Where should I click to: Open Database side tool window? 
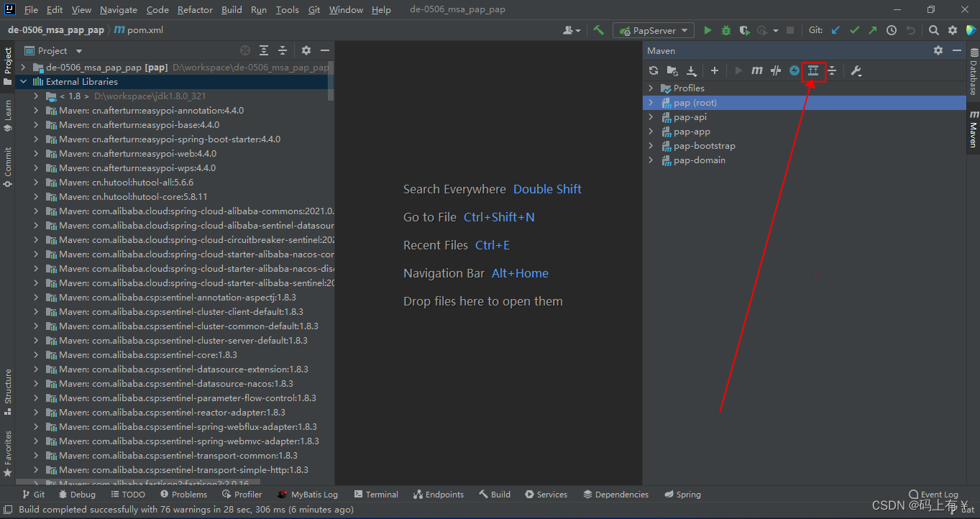click(x=973, y=73)
